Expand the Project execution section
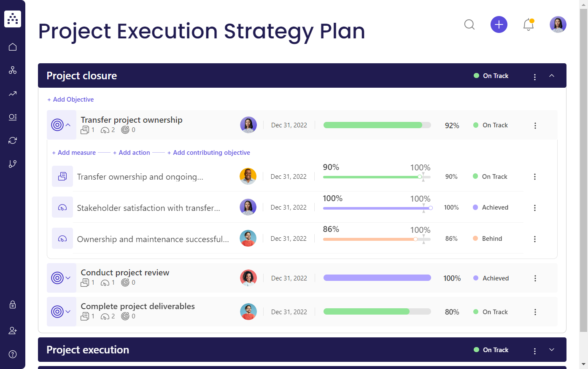588x369 pixels. (551, 350)
